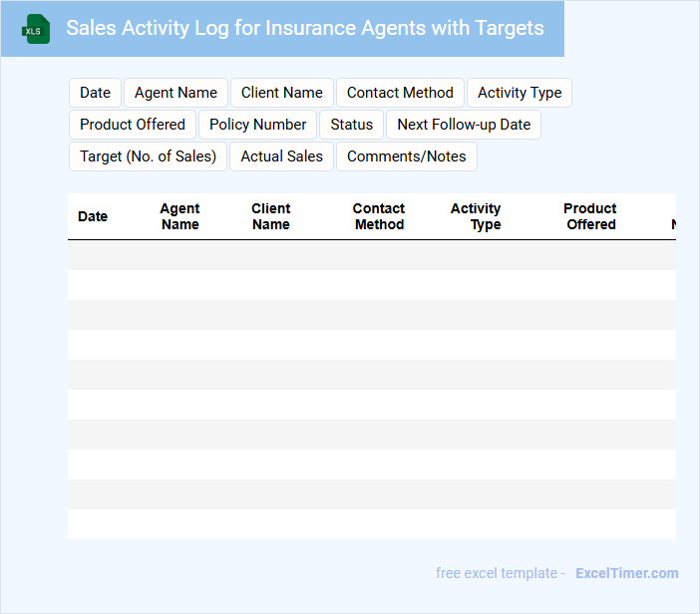
Task: Select the Date tag button
Action: (95, 93)
